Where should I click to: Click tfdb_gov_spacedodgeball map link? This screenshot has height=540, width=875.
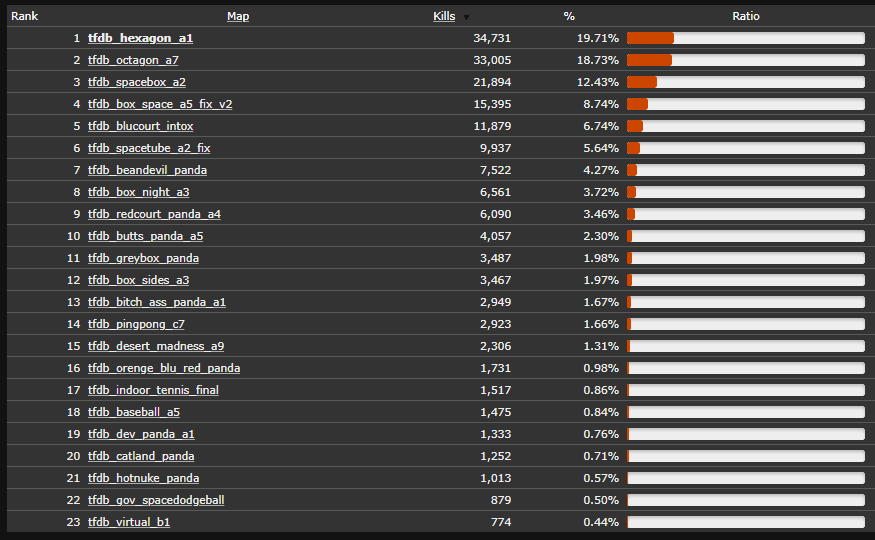[x=156, y=500]
